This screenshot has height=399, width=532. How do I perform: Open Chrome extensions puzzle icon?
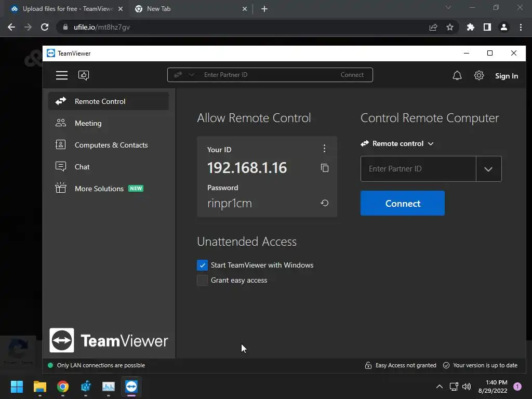click(471, 27)
